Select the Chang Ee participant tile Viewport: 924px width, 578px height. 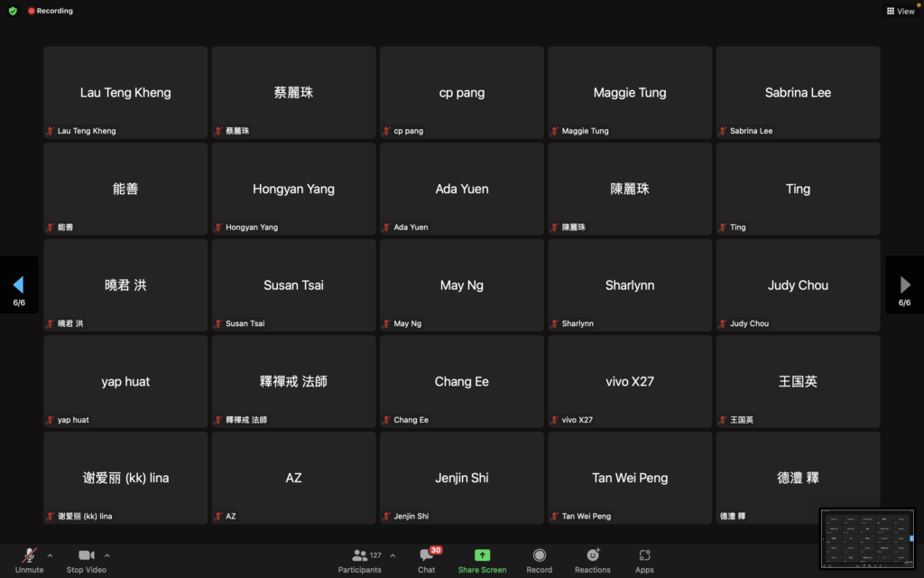click(x=461, y=381)
